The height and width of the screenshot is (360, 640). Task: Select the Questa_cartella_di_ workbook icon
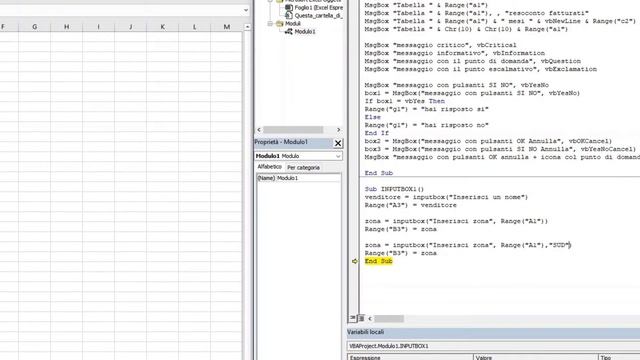289,16
